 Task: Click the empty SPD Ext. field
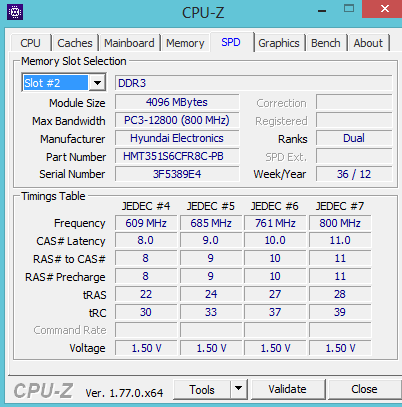coord(354,156)
